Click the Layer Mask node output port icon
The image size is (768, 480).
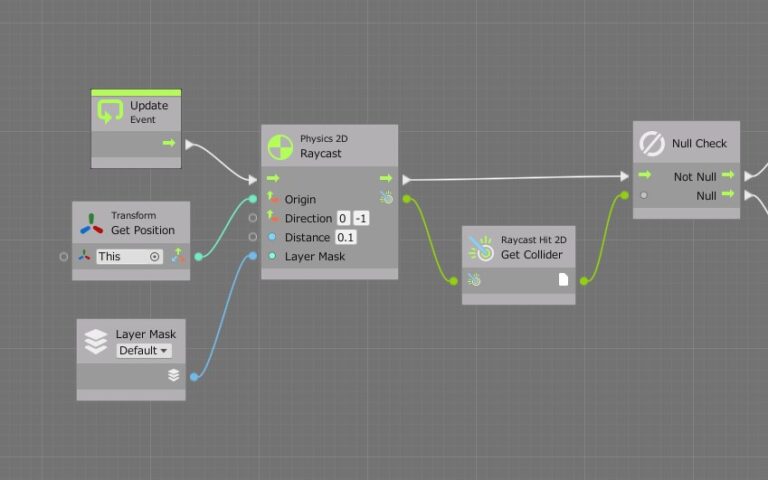(174, 376)
